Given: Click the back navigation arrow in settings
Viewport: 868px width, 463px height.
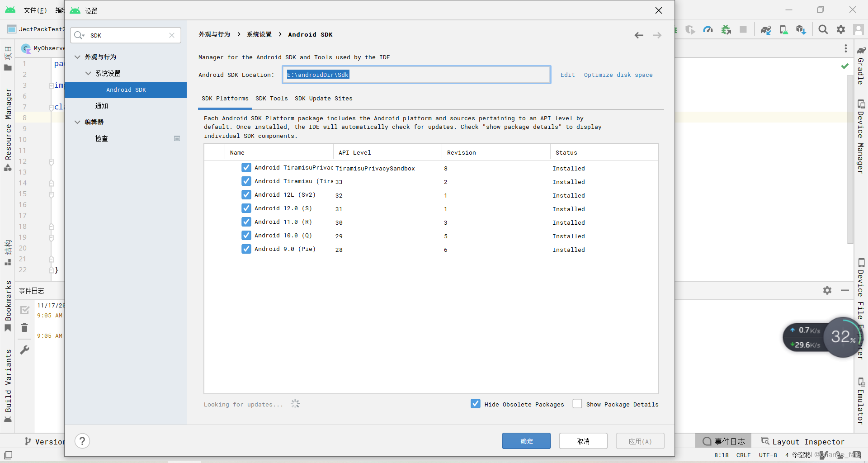Looking at the screenshot, I should tap(638, 35).
